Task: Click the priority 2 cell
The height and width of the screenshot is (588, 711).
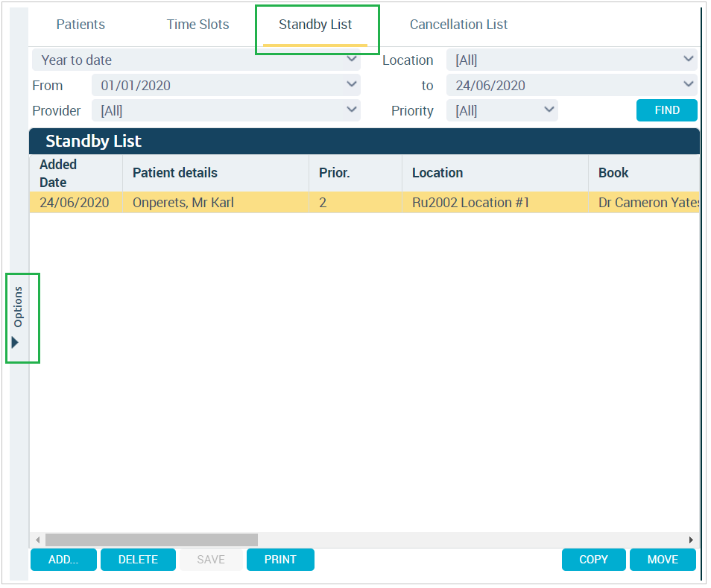Action: 355,202
